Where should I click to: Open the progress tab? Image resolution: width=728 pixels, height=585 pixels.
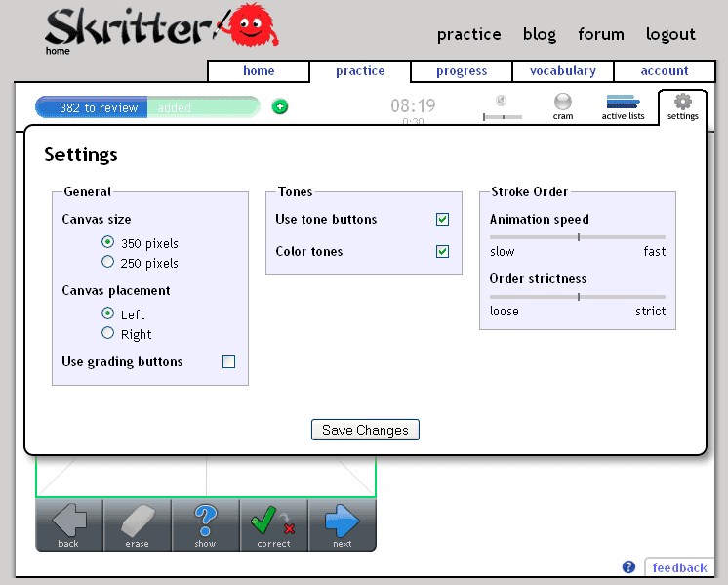coord(462,71)
